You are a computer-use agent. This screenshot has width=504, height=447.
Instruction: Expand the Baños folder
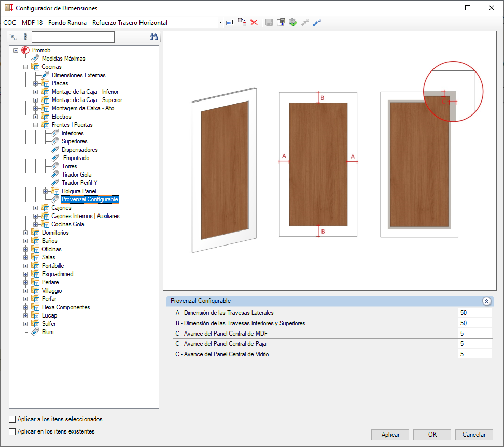point(26,241)
